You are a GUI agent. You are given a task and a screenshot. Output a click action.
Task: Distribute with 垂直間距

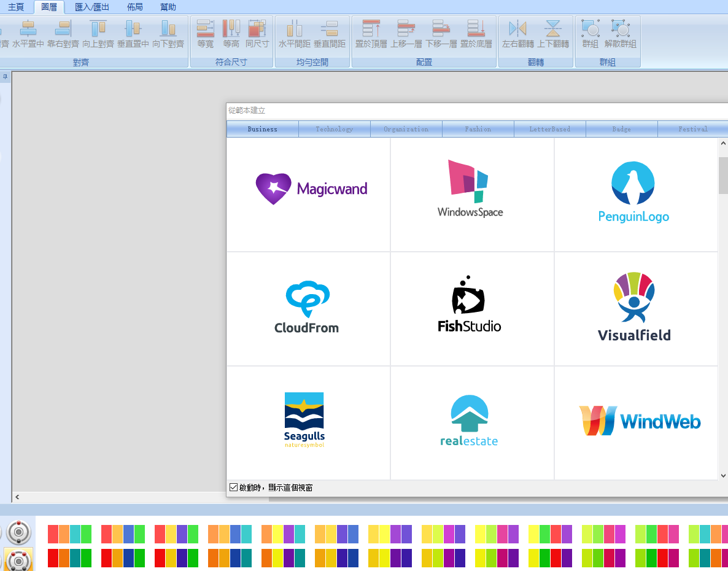[330, 34]
